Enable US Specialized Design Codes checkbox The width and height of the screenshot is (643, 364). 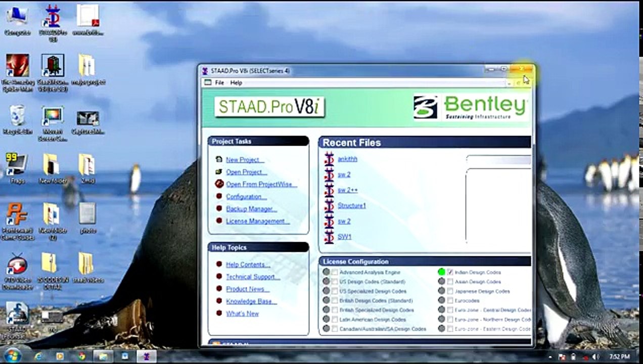coord(335,291)
